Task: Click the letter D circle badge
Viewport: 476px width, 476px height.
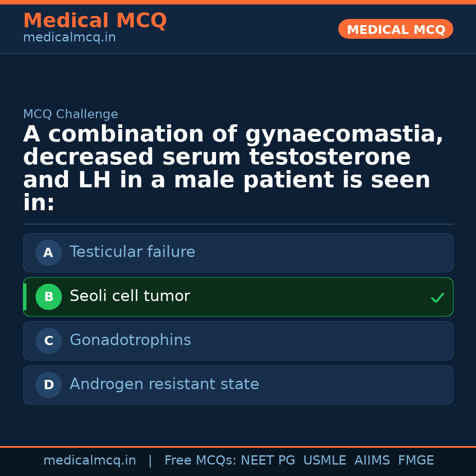Action: (48, 385)
